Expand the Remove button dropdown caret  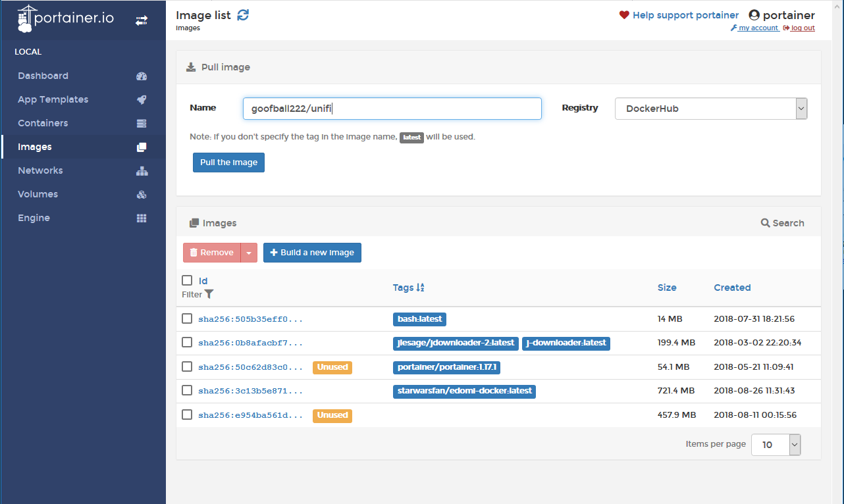[x=249, y=253]
